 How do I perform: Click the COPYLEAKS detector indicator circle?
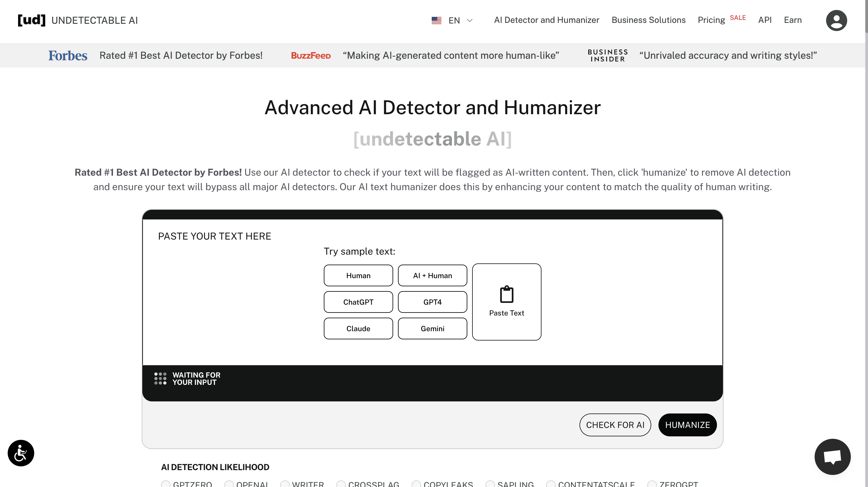coord(416,484)
